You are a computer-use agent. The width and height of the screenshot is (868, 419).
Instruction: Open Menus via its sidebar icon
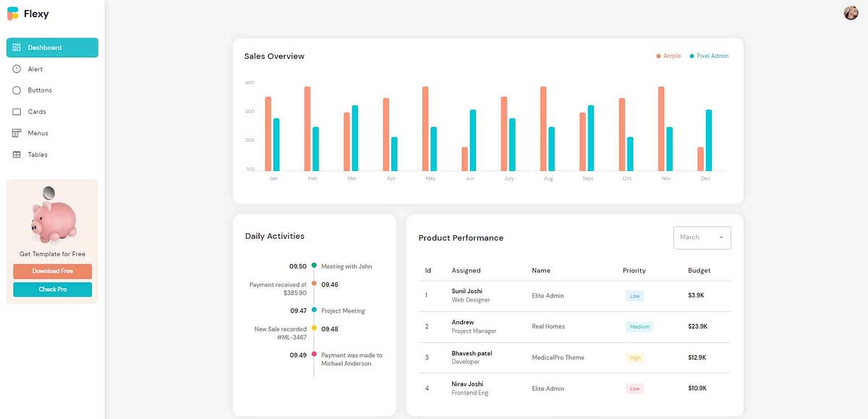coord(15,133)
